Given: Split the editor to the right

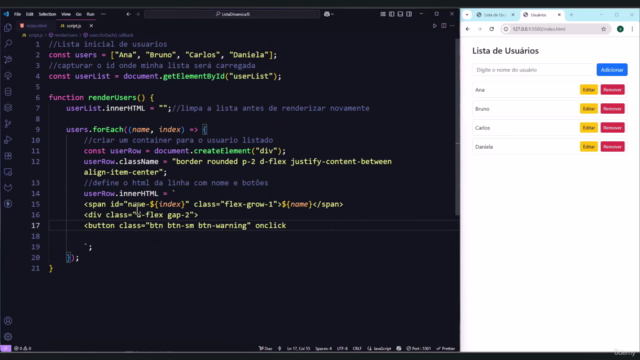Looking at the screenshot, I should click(444, 26).
